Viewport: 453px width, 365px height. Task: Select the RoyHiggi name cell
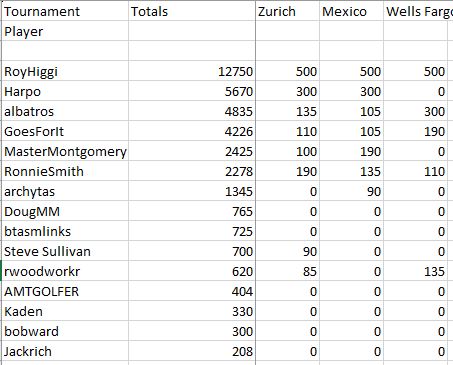click(x=65, y=71)
